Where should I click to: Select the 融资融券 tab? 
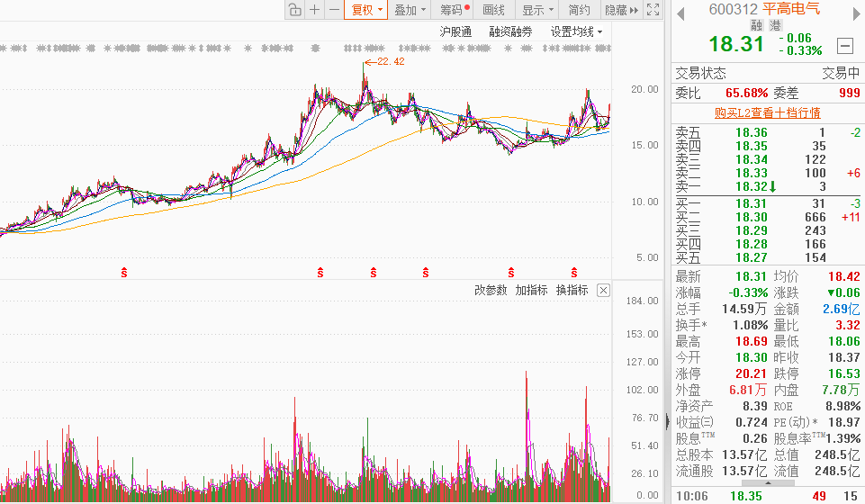point(511,32)
